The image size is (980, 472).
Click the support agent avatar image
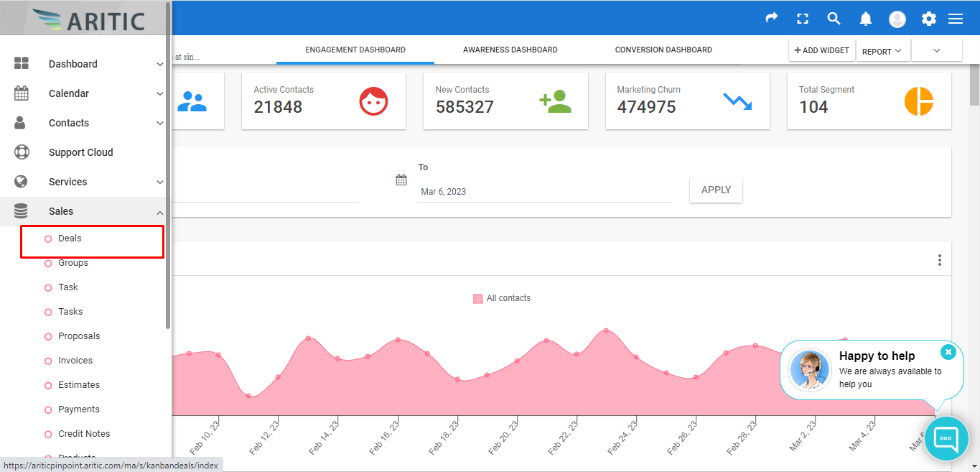810,370
